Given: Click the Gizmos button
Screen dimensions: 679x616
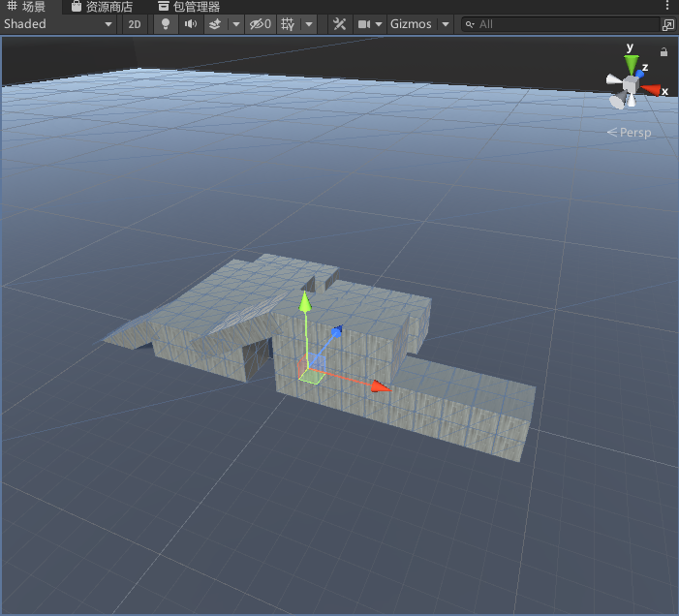Looking at the screenshot, I should click(x=411, y=24).
